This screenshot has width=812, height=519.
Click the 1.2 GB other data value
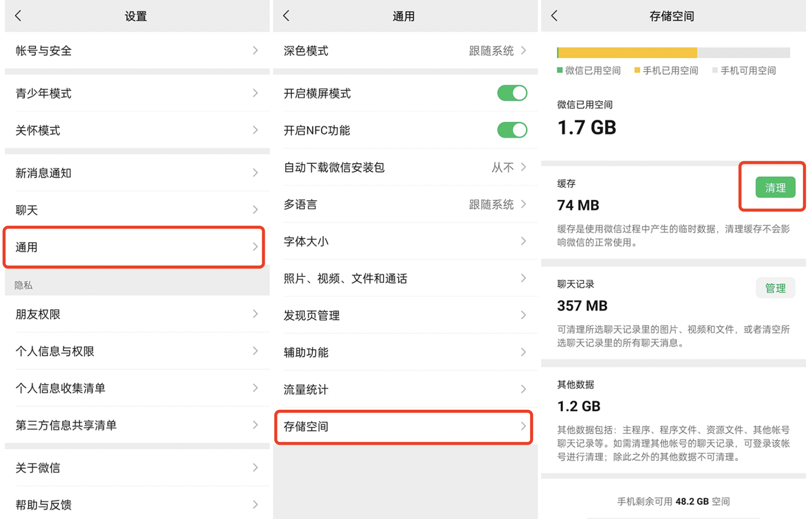(579, 406)
